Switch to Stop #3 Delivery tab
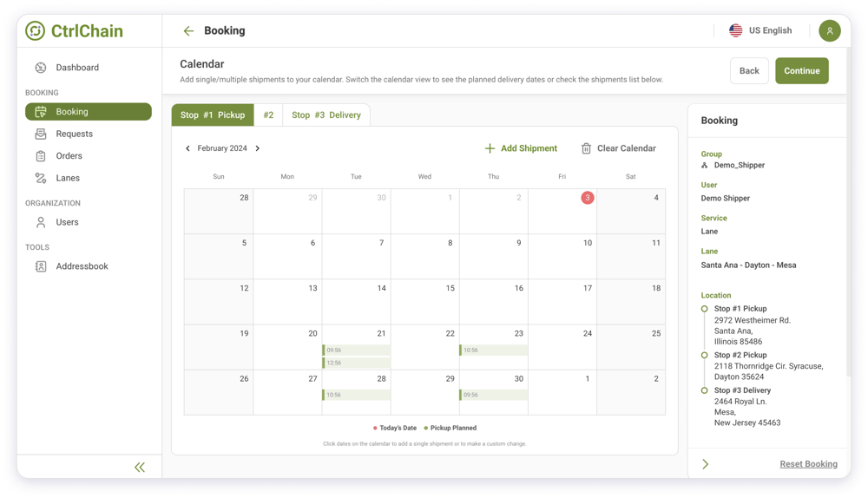The width and height of the screenshot is (868, 498). [x=325, y=115]
